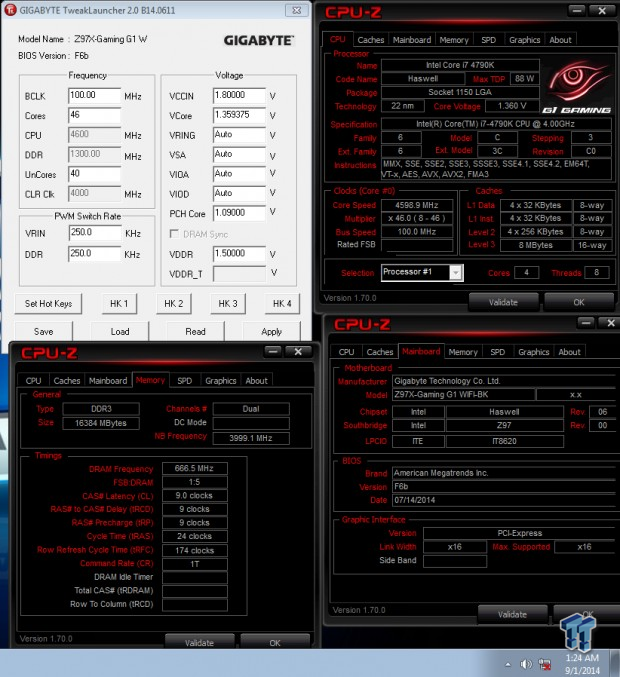Screen dimensions: 620x677
Task: Select Memory tab in the Mainboard window
Action: (x=463, y=352)
